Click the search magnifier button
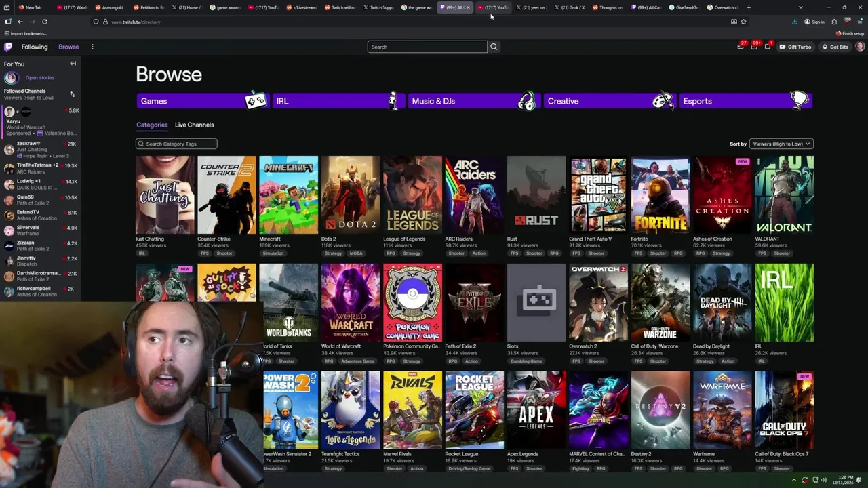 [x=494, y=47]
